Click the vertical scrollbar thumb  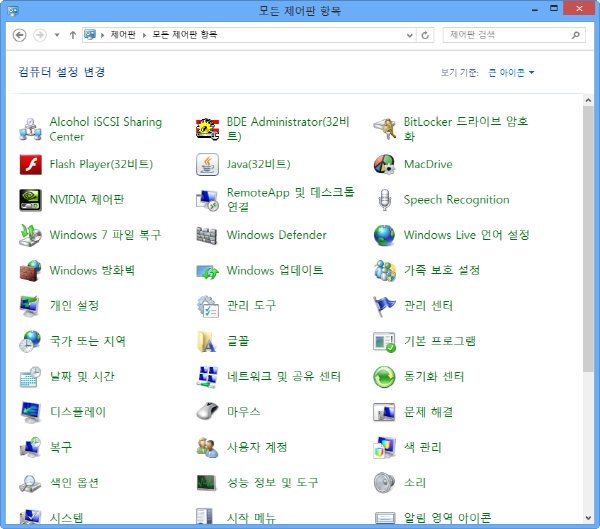pos(588,239)
